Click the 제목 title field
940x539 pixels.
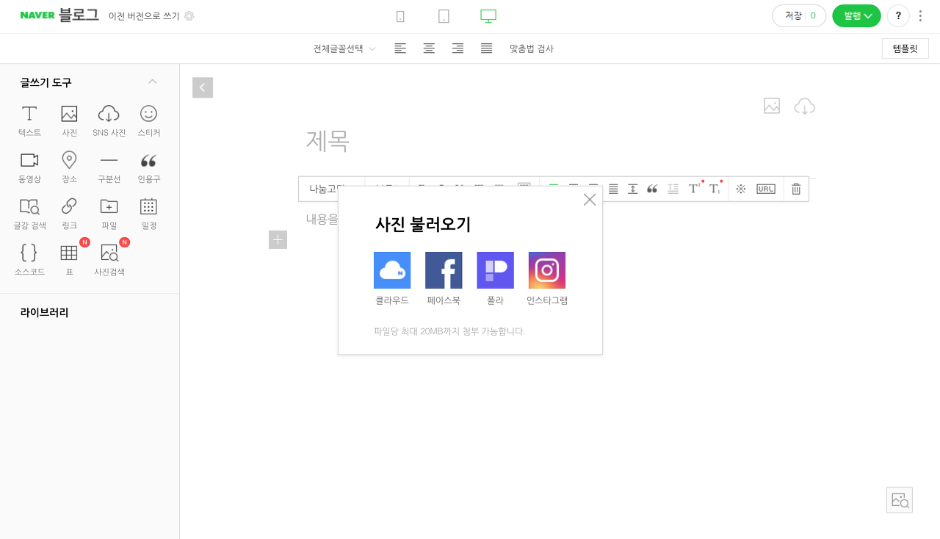327,141
